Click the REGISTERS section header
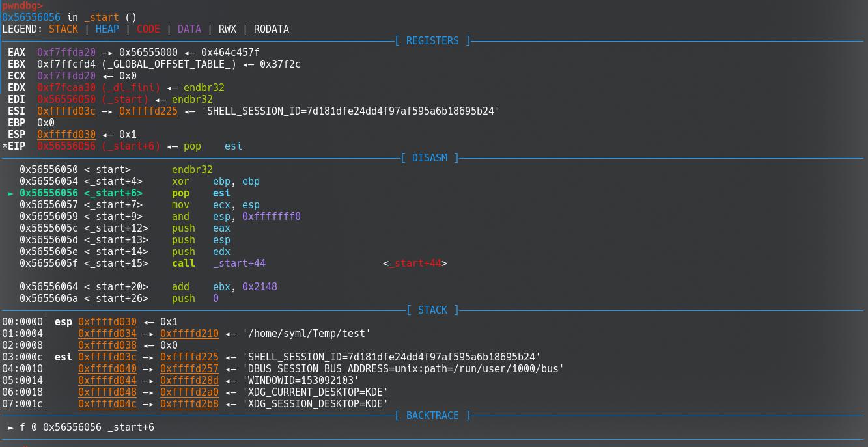This screenshot has width=868, height=447. click(x=432, y=40)
